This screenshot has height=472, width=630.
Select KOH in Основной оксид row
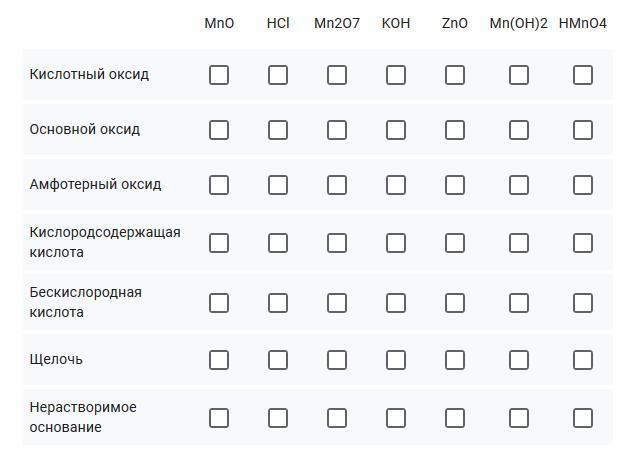click(396, 130)
